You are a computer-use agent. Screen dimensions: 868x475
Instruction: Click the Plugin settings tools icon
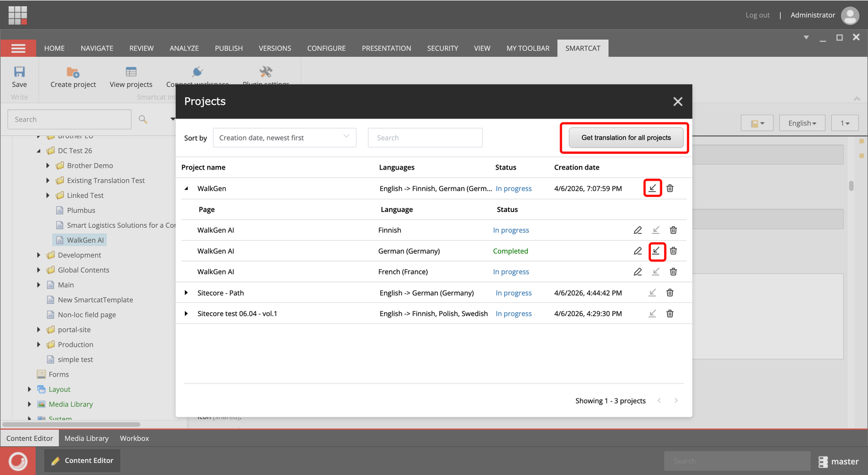pyautogui.click(x=266, y=72)
